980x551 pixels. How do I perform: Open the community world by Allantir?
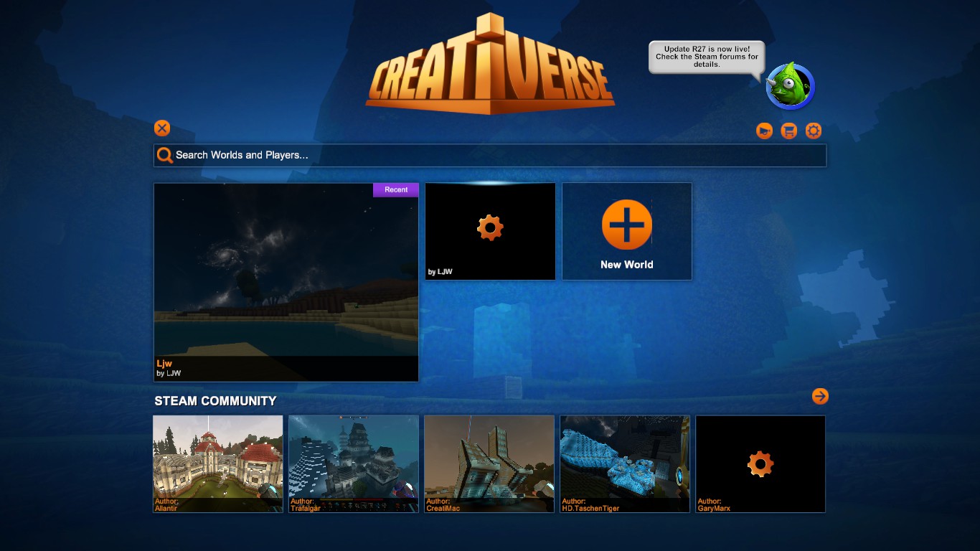[218, 463]
